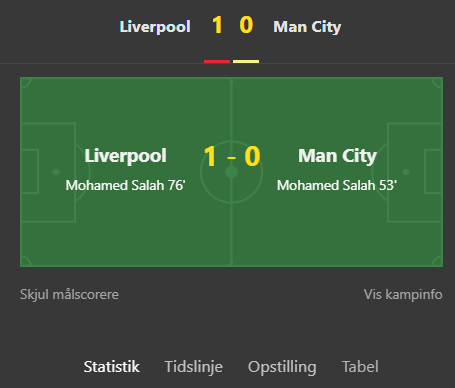The height and width of the screenshot is (388, 455).
Task: Open the Opstilling tab
Action: point(282,367)
